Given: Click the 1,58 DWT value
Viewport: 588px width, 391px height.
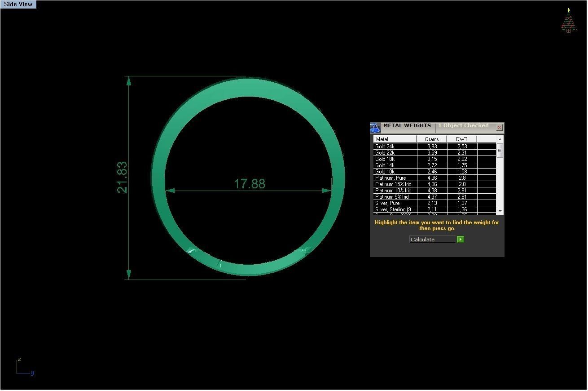Looking at the screenshot, I should (462, 172).
